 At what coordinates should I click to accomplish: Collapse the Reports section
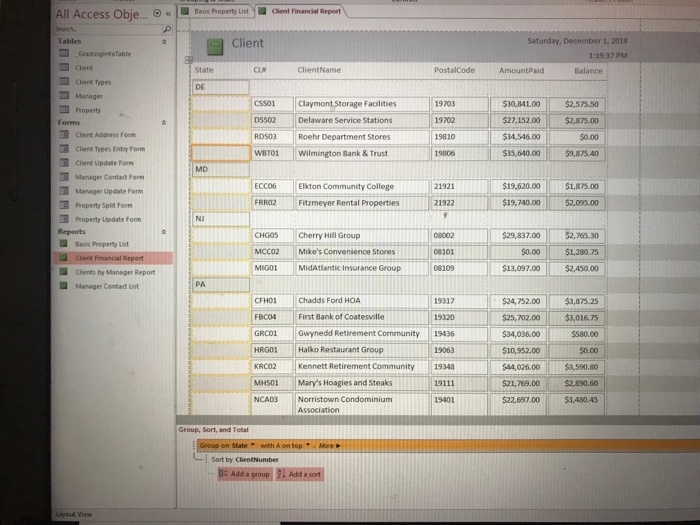tap(164, 232)
